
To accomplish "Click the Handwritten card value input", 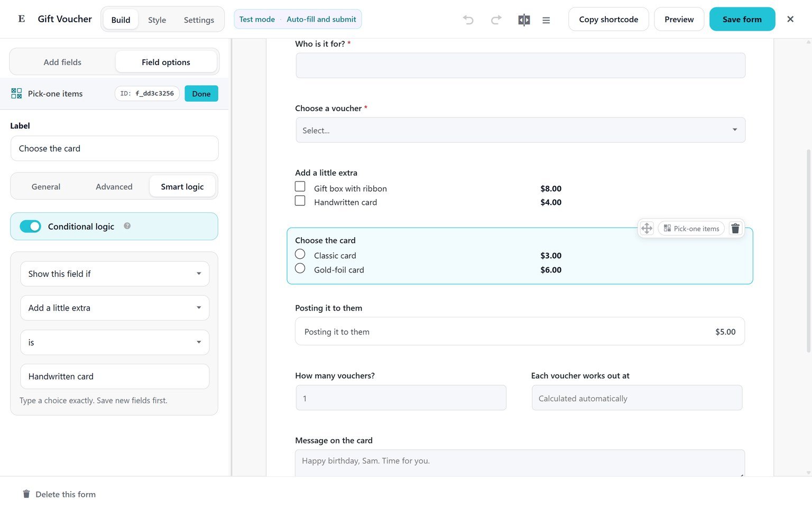I will coord(115,376).
